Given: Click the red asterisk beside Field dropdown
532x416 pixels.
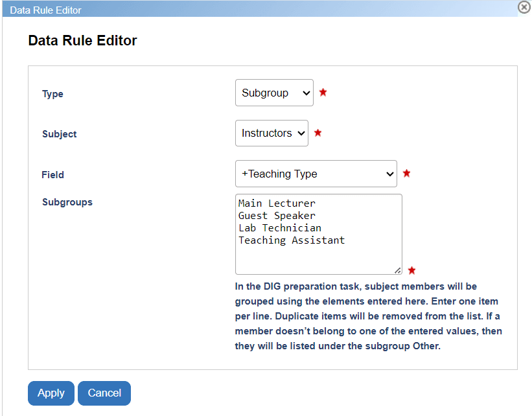Looking at the screenshot, I should [x=406, y=174].
